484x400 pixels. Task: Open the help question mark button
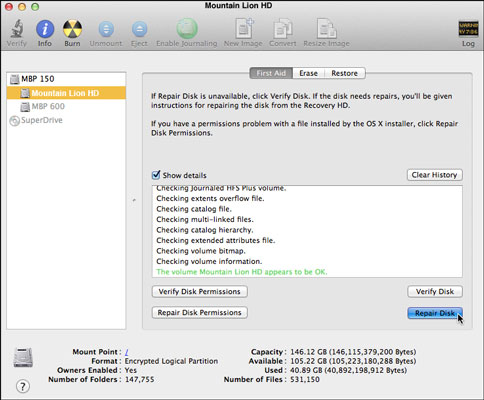[x=23, y=386]
